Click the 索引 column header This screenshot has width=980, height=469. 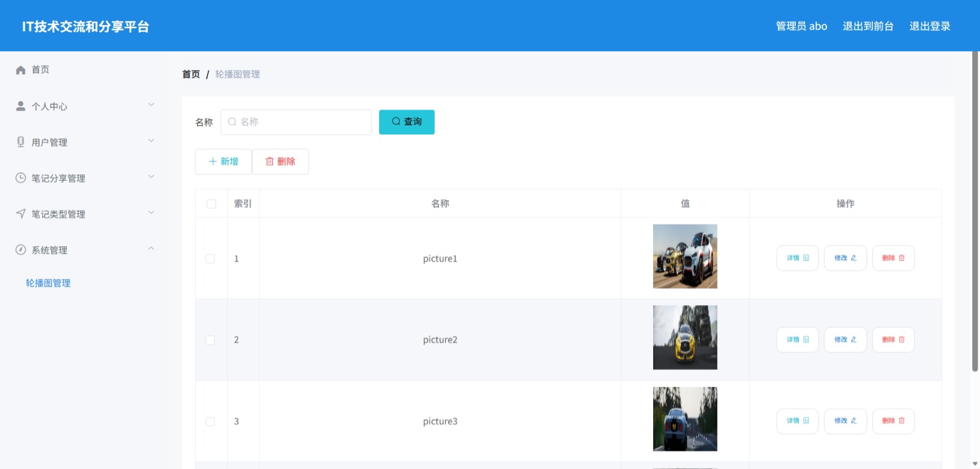(243, 204)
